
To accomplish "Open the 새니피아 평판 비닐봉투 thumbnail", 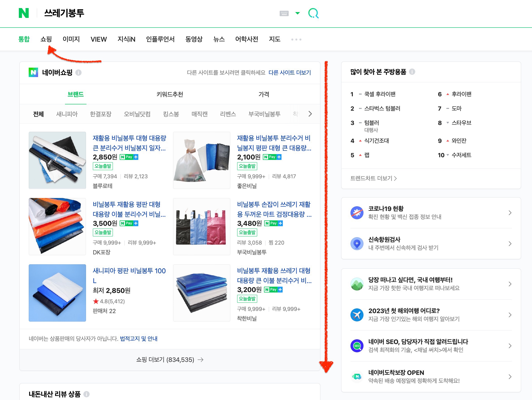I will 57,293.
